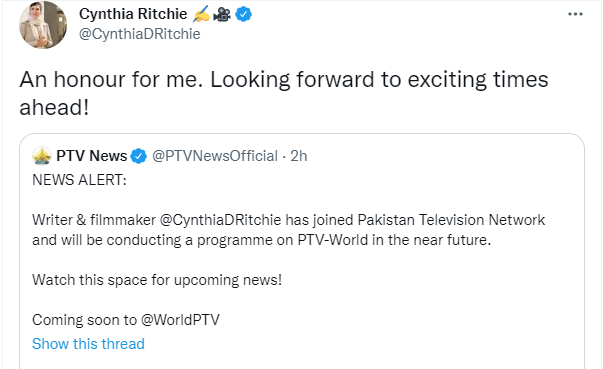Click the 'and will be conducting a programme' line

point(262,240)
